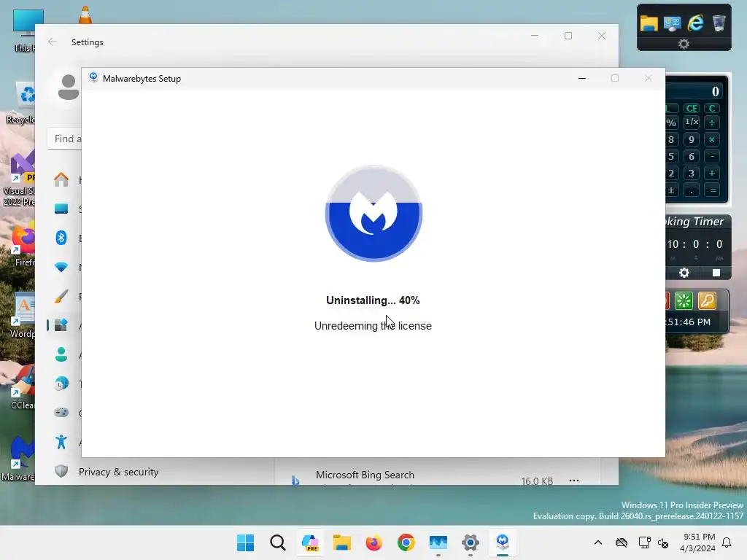
Task: Open Personalization brush icon in Settings
Action: (61, 296)
